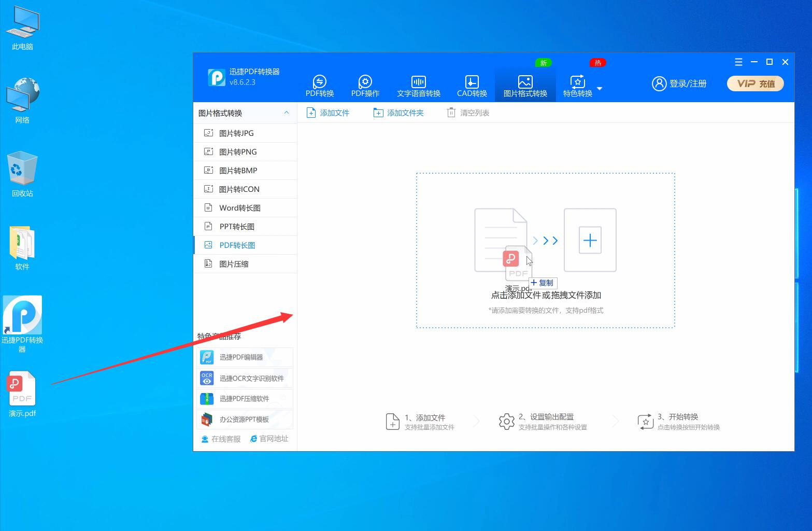
Task: Click the 图片压缩 row icon
Action: [x=208, y=263]
